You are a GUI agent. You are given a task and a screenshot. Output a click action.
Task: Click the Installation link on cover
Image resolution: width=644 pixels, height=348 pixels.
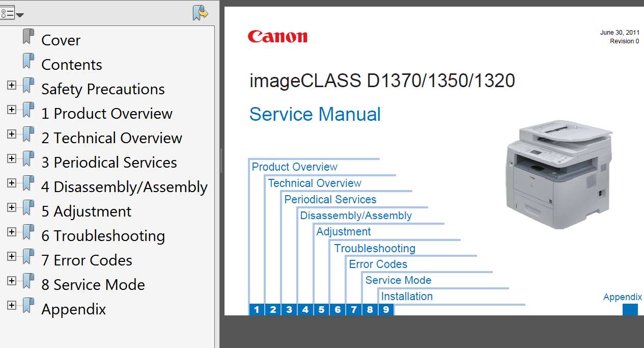[x=407, y=296]
